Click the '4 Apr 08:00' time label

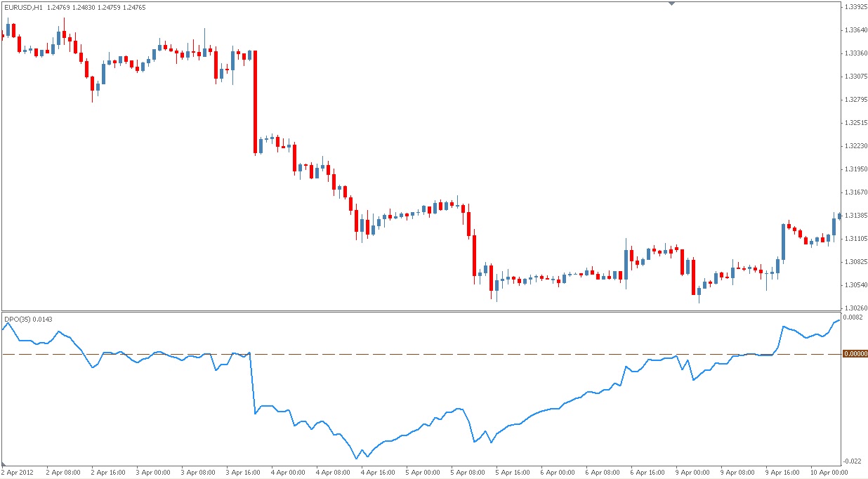pos(334,473)
